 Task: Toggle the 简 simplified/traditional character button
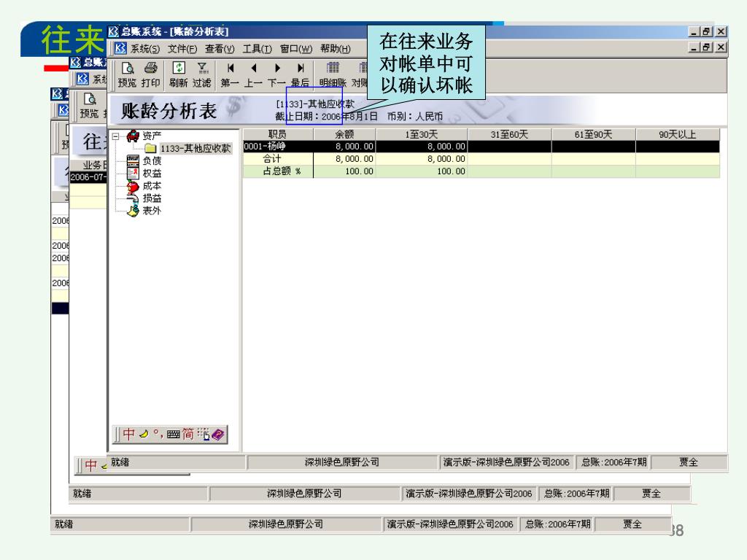[187, 434]
